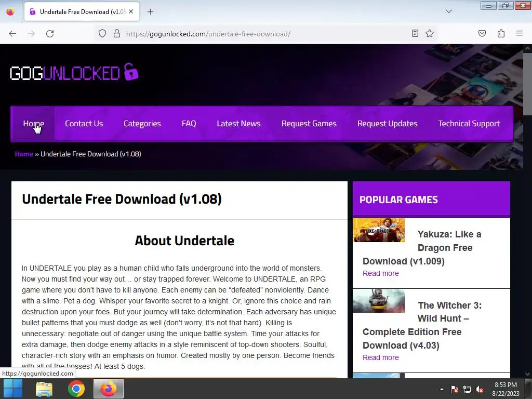Click the POPULAR GAMES sidebar header
This screenshot has width=532, height=399.
431,199
